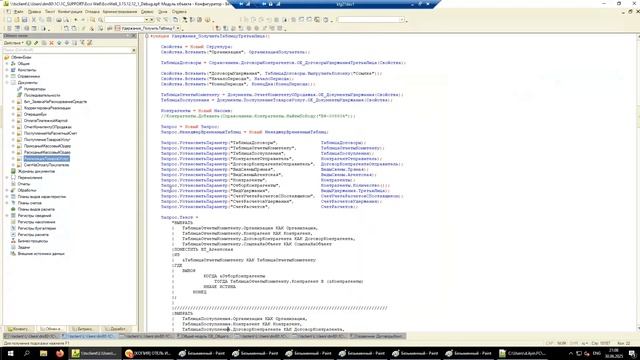Click the Redo arrow toolbar icon
Screen dimensions: 640x360
point(84,20)
